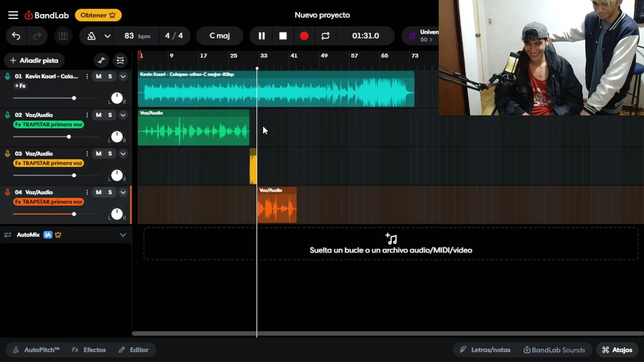Select the orange Voz/Audio clip on track 04
The image size is (644, 362).
click(277, 205)
